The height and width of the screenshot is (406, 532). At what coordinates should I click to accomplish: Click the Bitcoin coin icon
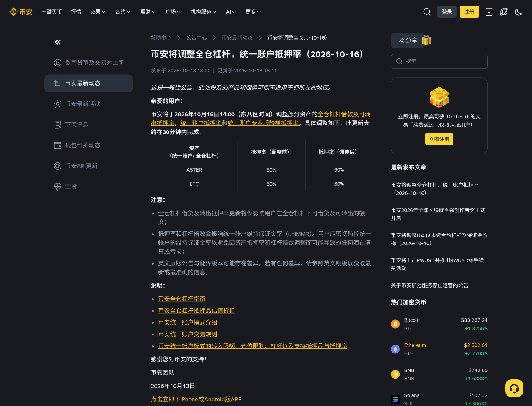tap(395, 324)
